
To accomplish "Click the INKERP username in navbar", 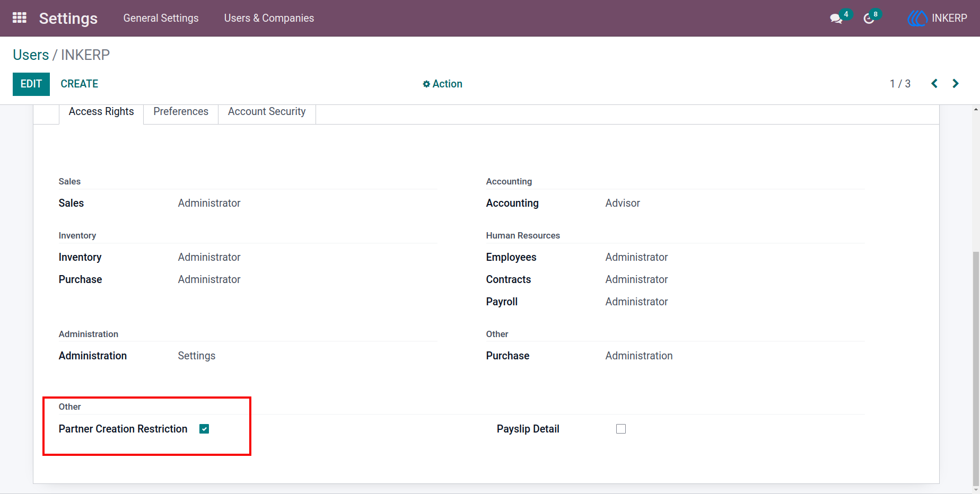I will tap(949, 18).
